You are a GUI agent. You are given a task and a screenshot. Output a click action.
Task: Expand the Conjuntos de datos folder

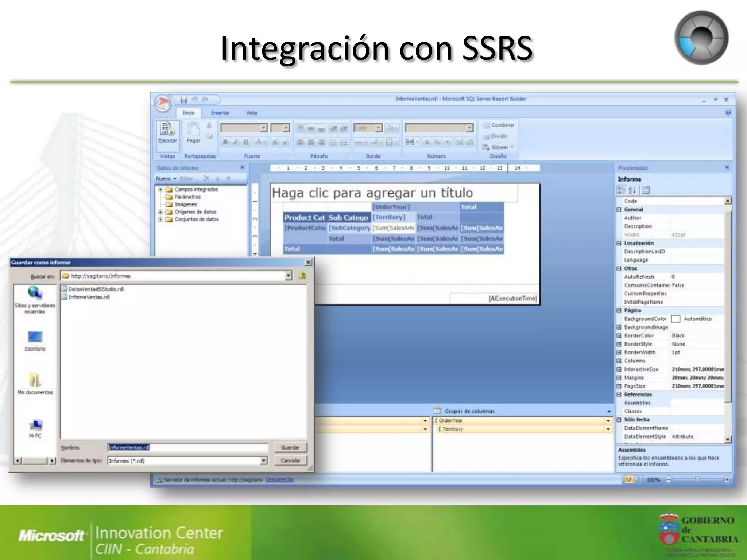(x=160, y=219)
